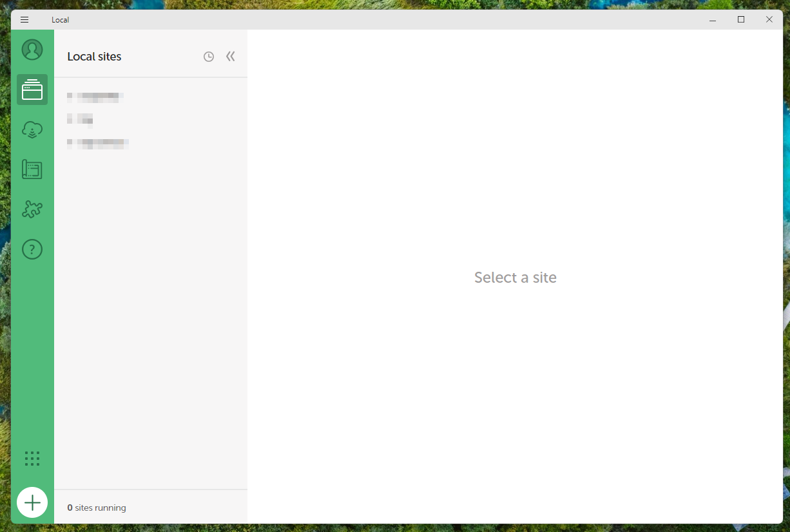Open the Connect cloud icon
790x532 pixels.
pos(32,130)
